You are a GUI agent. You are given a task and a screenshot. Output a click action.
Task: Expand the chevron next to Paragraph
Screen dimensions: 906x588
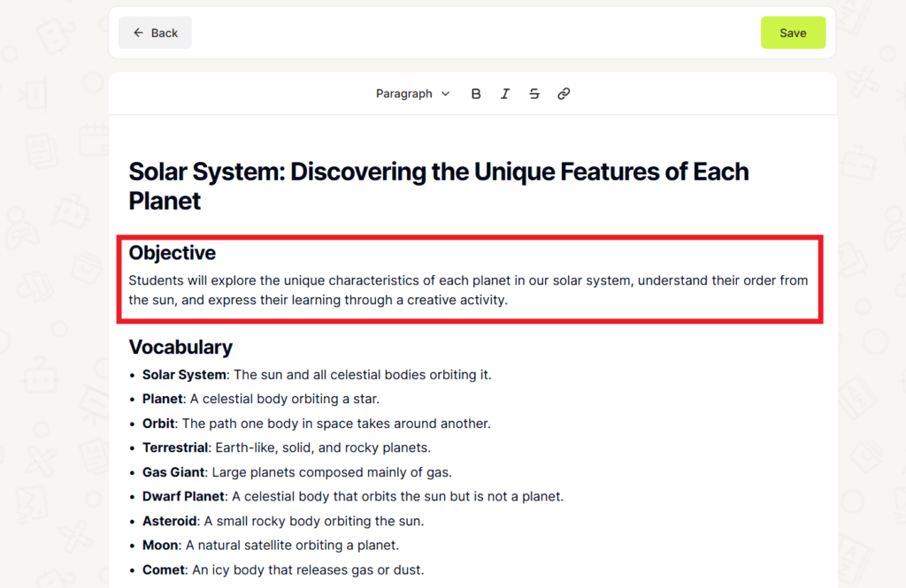(x=445, y=93)
